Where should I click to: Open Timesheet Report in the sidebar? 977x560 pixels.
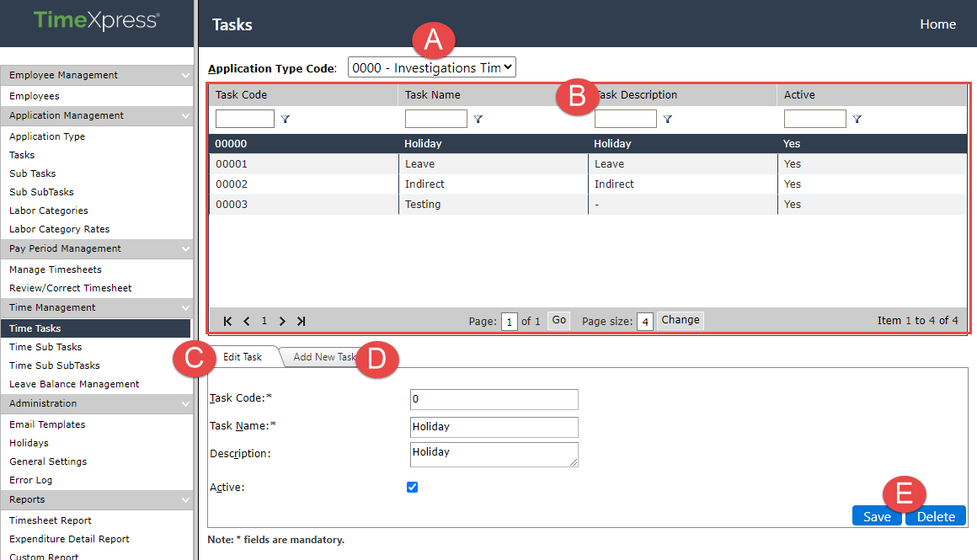50,520
